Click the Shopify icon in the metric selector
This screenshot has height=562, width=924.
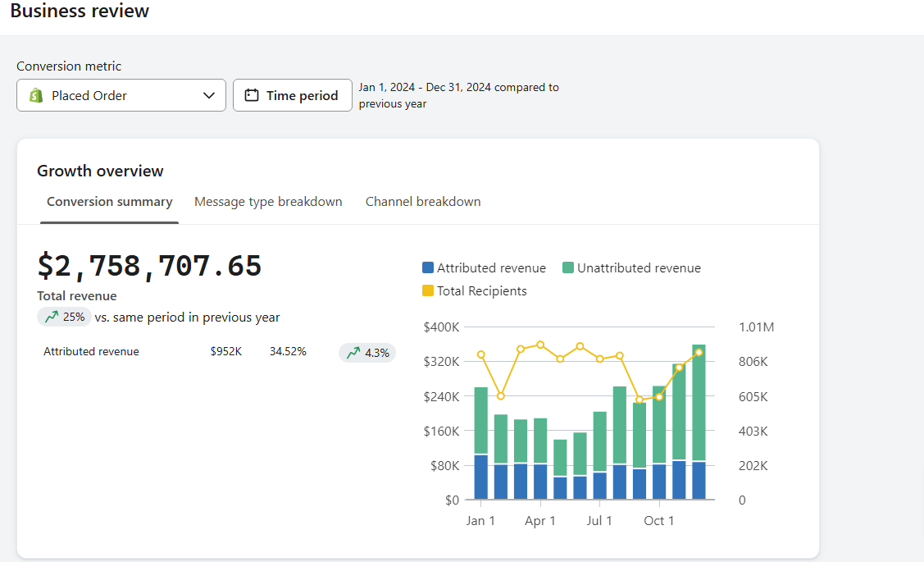pyautogui.click(x=35, y=94)
